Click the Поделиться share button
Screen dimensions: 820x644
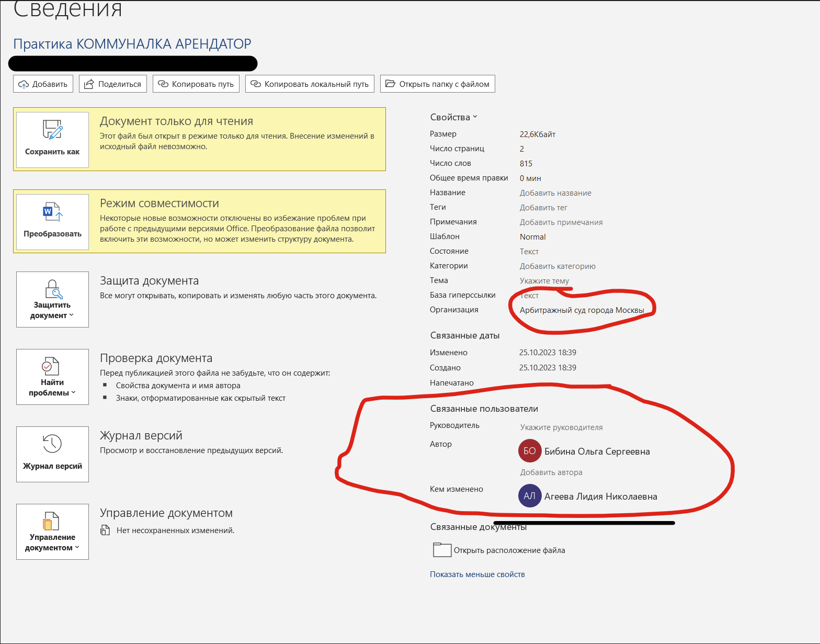(113, 84)
